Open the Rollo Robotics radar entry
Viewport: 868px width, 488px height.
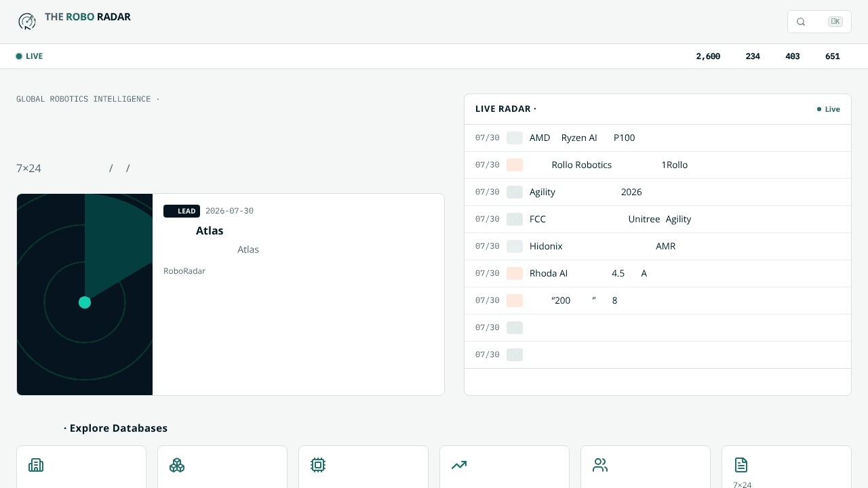click(658, 165)
